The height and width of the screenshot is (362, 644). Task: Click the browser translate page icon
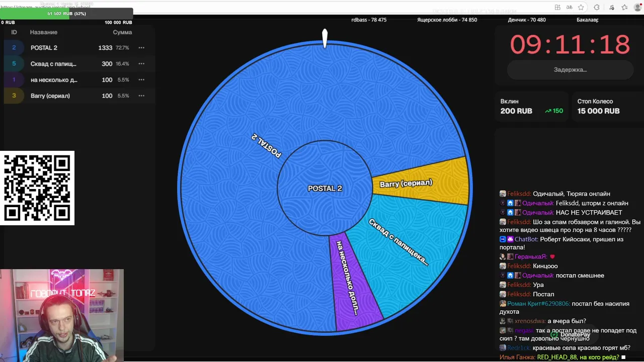[569, 7]
